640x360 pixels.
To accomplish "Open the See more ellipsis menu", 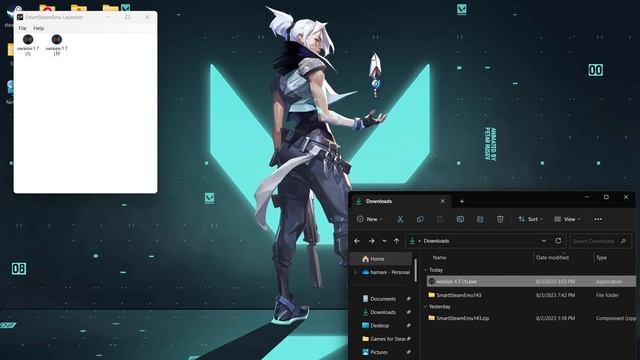I will (x=598, y=219).
